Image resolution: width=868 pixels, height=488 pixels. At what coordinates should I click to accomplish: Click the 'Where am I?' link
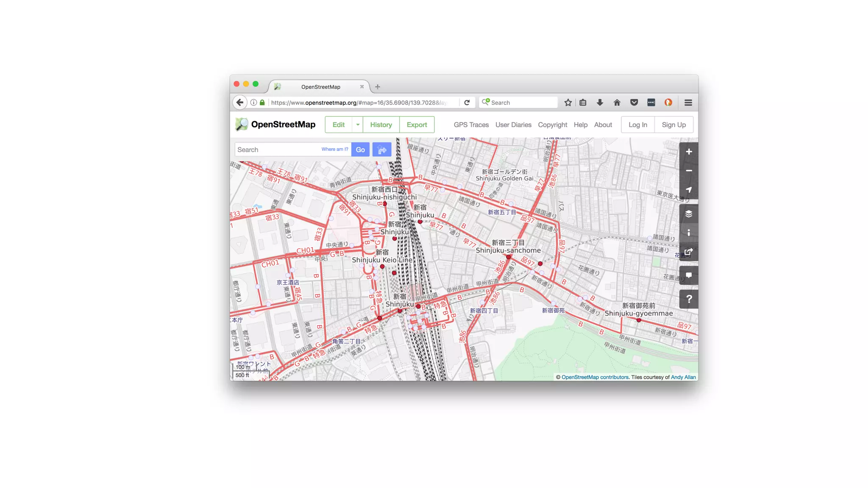pos(335,149)
